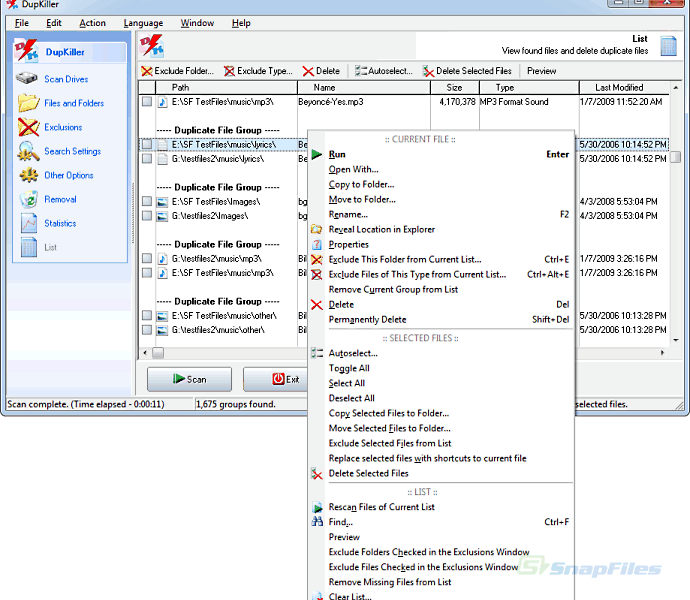Choose Toggle All in context menu
Viewport: 690px width, 600px height.
[441, 368]
